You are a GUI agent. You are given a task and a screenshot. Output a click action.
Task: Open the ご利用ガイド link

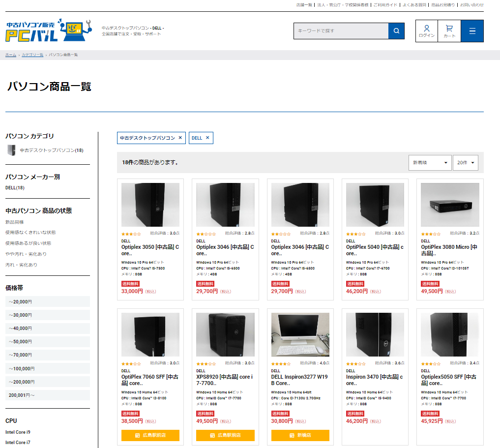385,5
